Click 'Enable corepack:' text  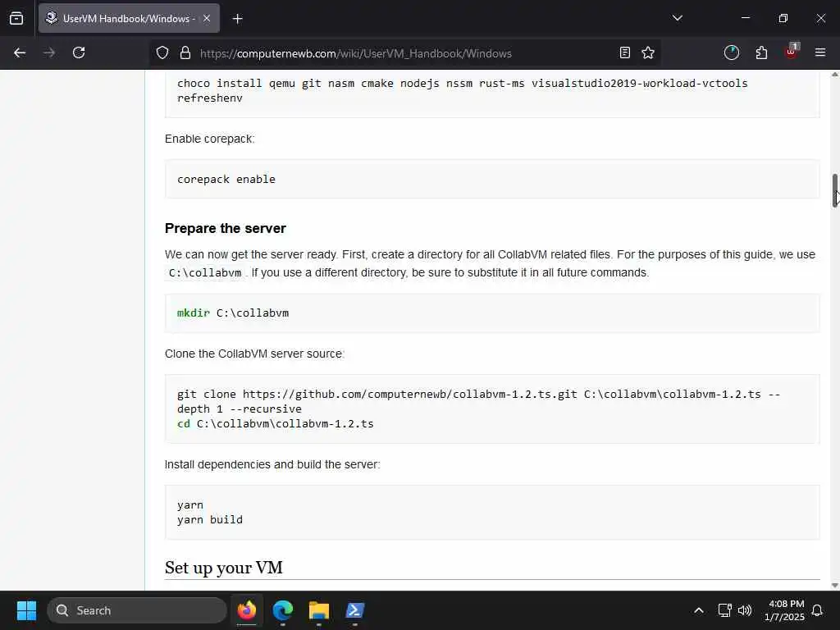[210, 139]
